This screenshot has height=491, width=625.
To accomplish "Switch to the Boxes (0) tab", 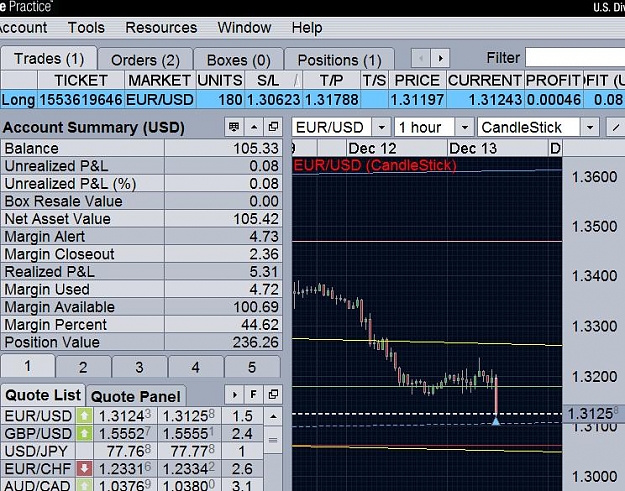I will [x=238, y=60].
